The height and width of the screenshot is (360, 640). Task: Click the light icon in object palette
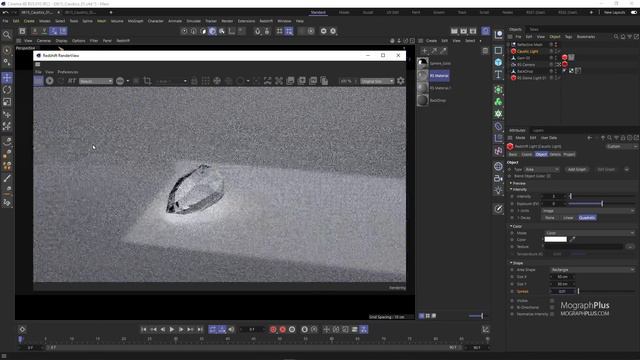coord(498,191)
